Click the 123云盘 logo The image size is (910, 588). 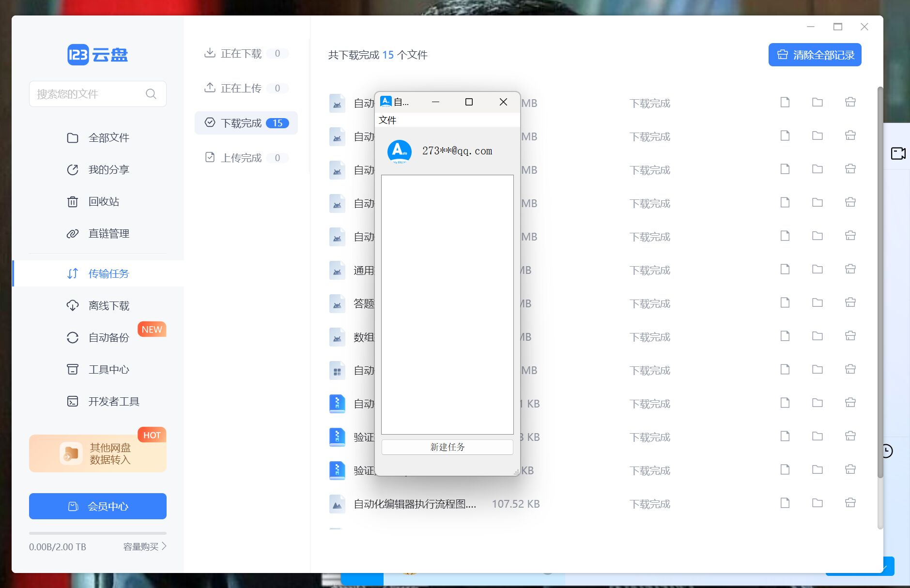click(x=97, y=55)
